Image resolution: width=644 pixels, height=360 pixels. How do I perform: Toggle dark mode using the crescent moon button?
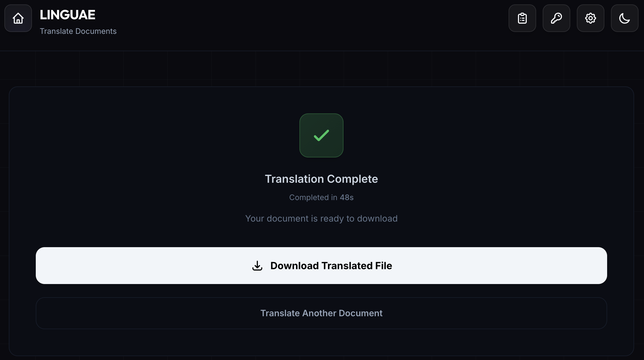click(x=624, y=18)
